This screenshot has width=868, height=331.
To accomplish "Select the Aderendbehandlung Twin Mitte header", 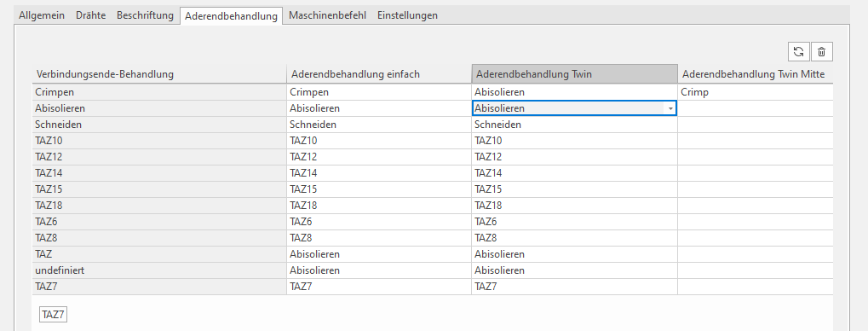I will coord(755,74).
